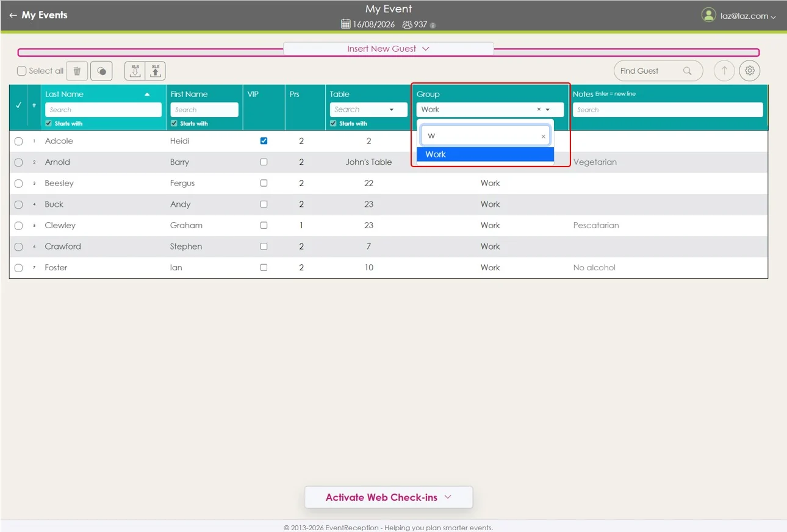Click the magnifier icon in Find Guest
787x532 pixels.
click(x=688, y=71)
